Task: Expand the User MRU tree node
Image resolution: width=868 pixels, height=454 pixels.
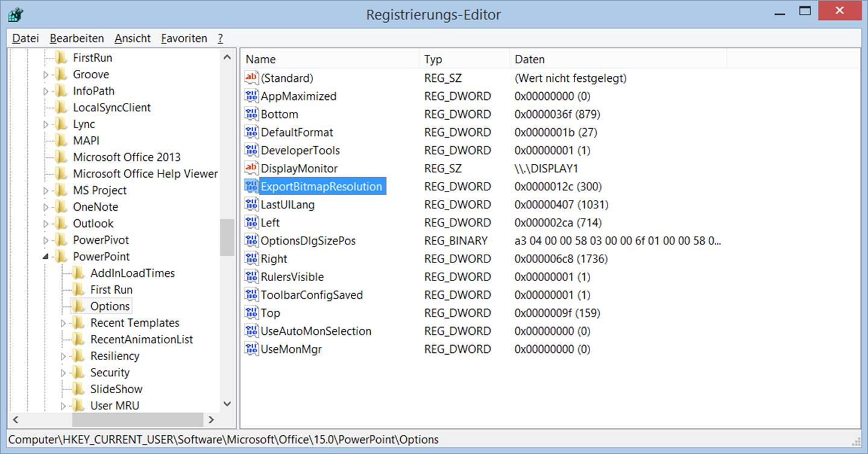Action: 63,406
